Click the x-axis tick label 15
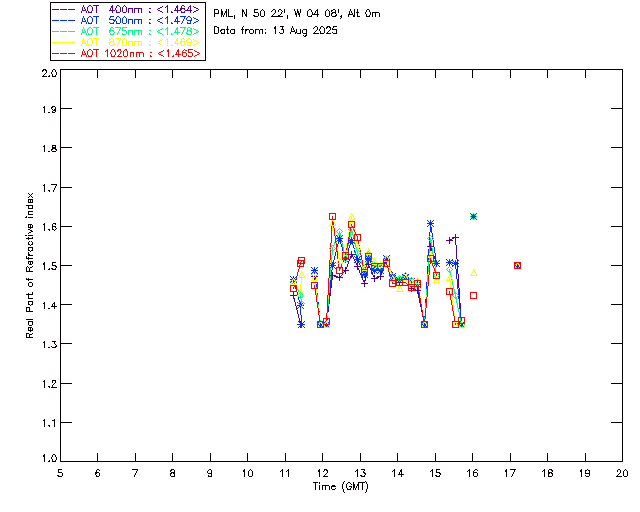 pos(436,473)
